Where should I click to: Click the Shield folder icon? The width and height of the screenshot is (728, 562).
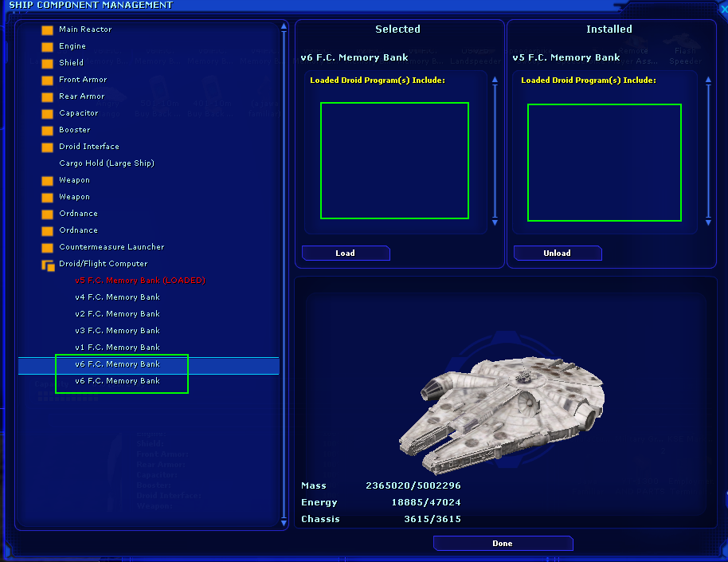[x=47, y=64]
